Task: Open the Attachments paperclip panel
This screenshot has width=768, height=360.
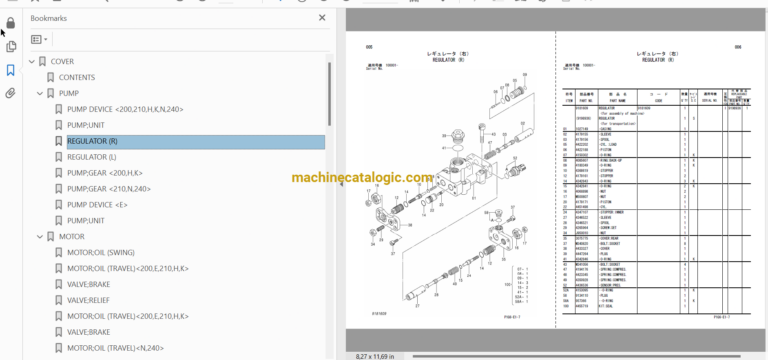Action: (11, 93)
